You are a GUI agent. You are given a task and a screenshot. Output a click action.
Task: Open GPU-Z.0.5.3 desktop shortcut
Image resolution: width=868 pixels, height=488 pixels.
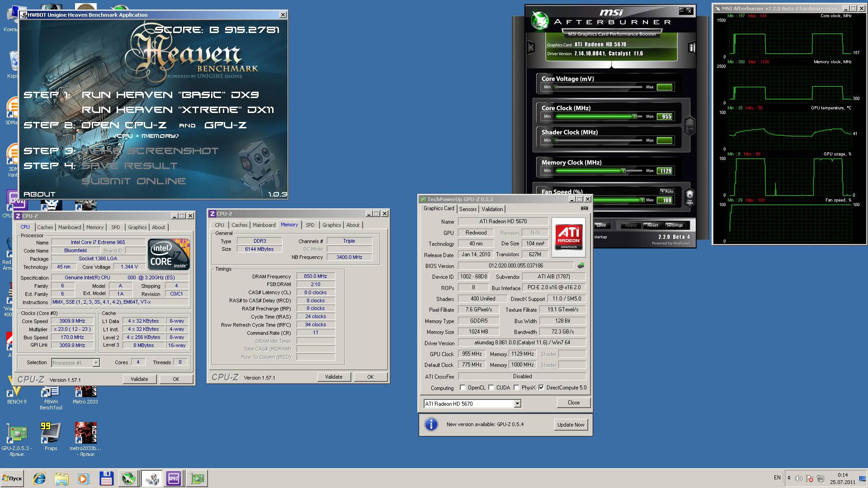click(x=17, y=439)
